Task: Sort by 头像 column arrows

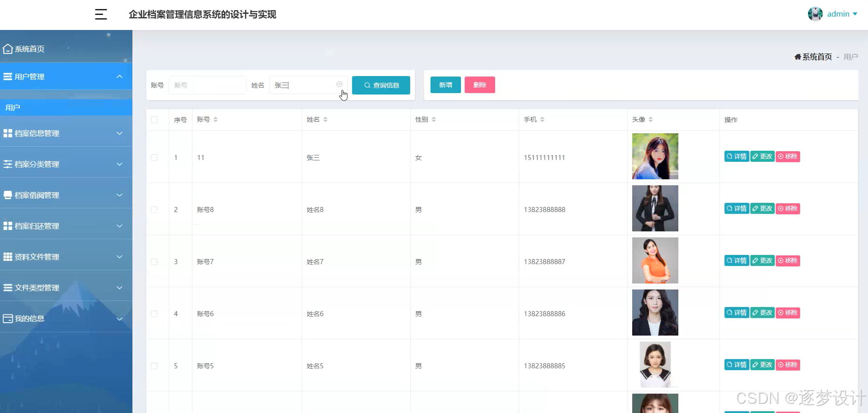Action: tap(651, 119)
